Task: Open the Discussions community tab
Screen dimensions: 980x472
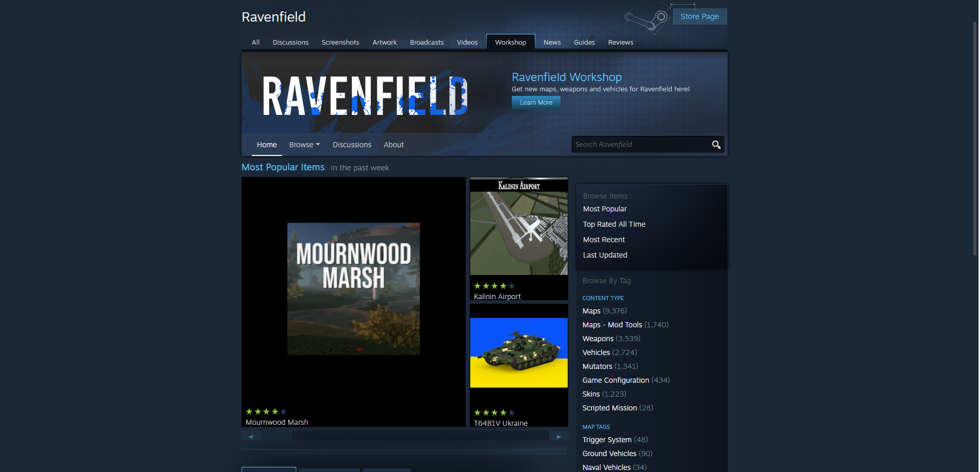Action: click(290, 42)
